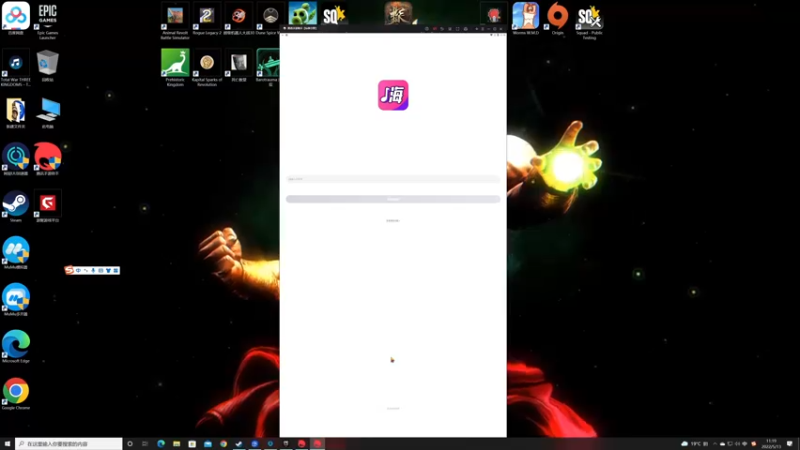Launch Squad - Public Testing shortcut

(589, 19)
